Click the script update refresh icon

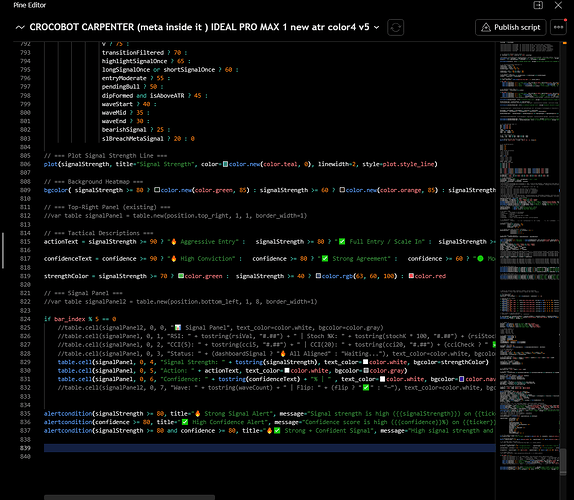(395, 27)
